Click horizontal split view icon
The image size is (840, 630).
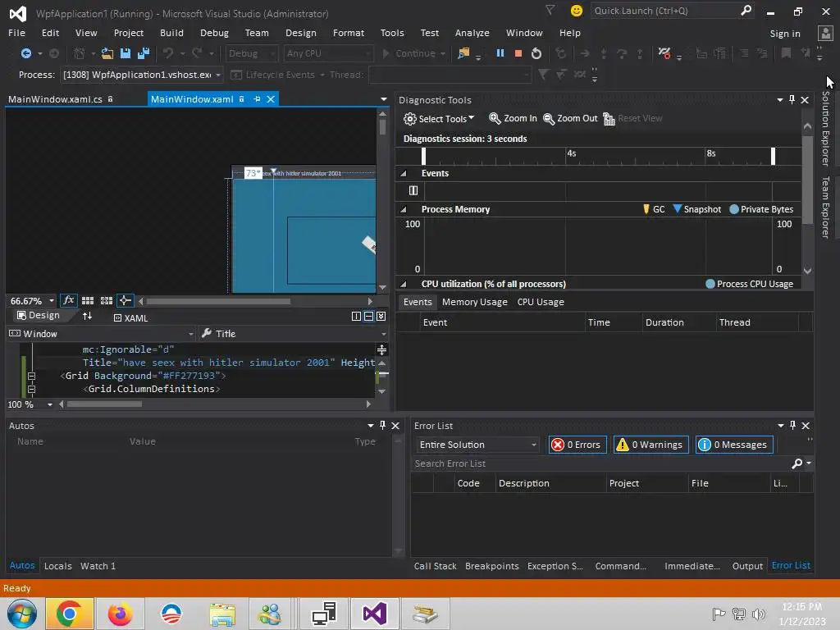point(368,316)
